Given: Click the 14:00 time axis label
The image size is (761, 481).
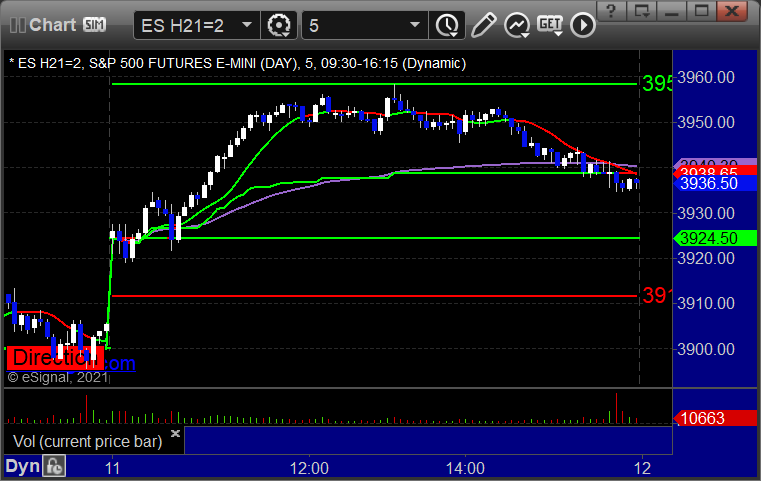Looking at the screenshot, I should coord(465,468).
